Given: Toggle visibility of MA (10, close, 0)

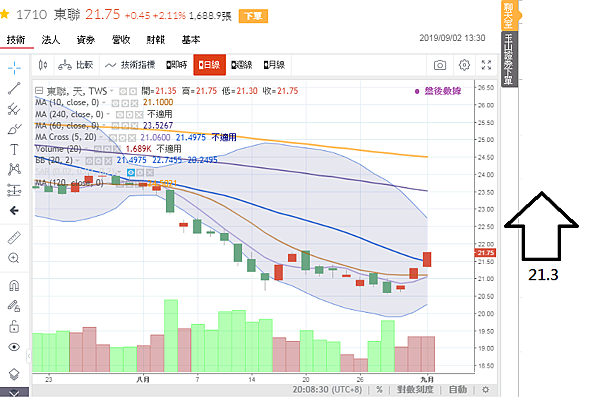Looking at the screenshot, I should click(x=115, y=103).
